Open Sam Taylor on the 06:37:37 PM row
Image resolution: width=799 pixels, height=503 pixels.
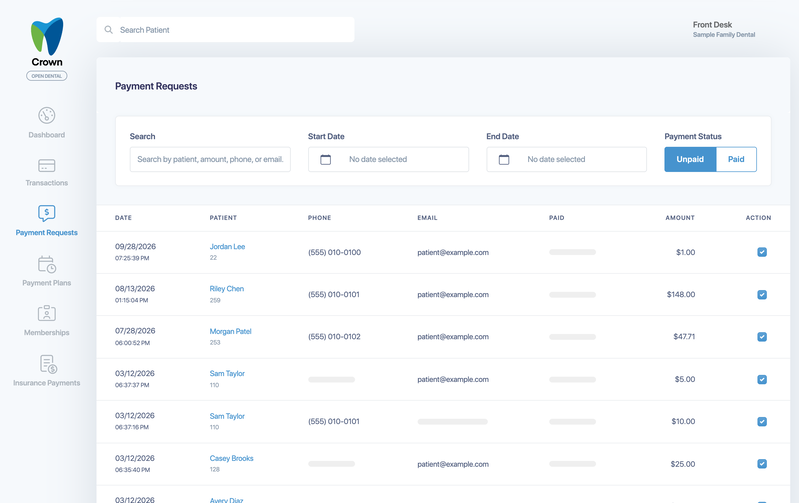pyautogui.click(x=227, y=374)
